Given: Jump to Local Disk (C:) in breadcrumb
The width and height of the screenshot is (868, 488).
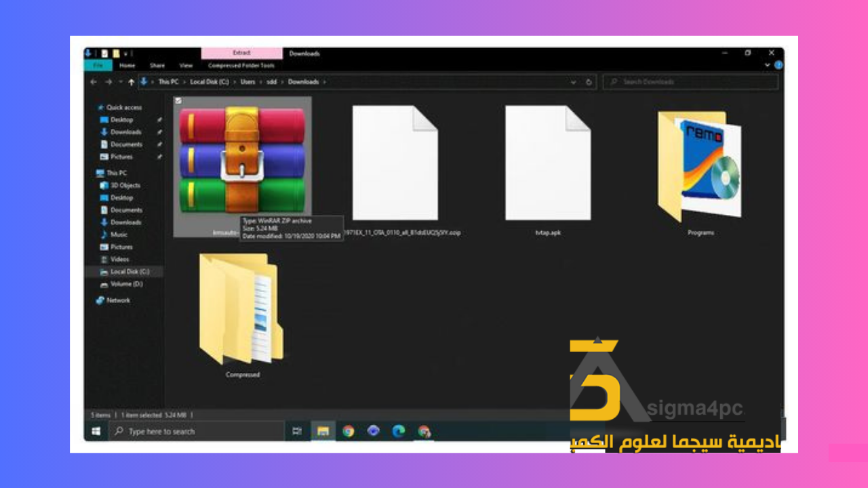Looking at the screenshot, I should coord(210,82).
